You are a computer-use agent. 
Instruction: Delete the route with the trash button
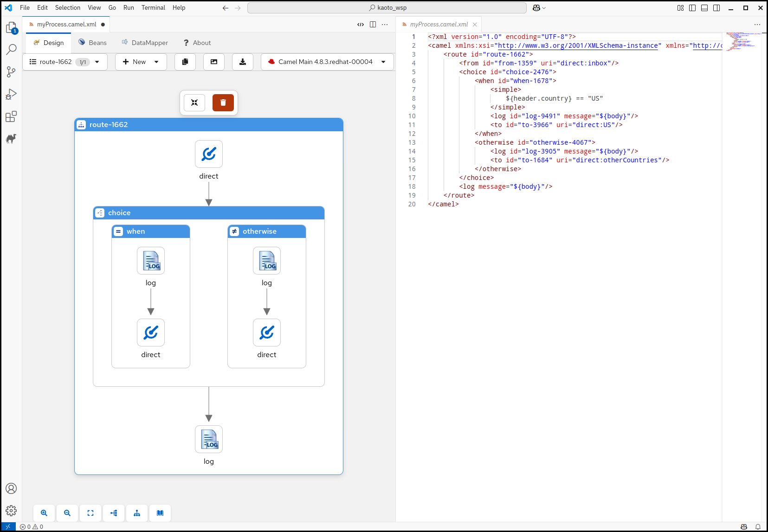click(223, 103)
